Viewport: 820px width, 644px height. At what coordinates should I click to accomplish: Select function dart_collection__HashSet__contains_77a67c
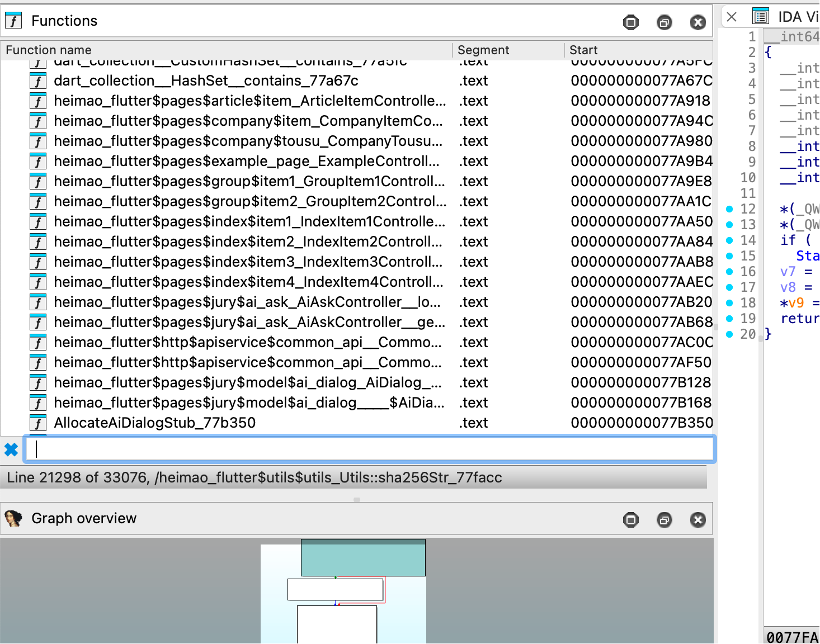pos(206,81)
